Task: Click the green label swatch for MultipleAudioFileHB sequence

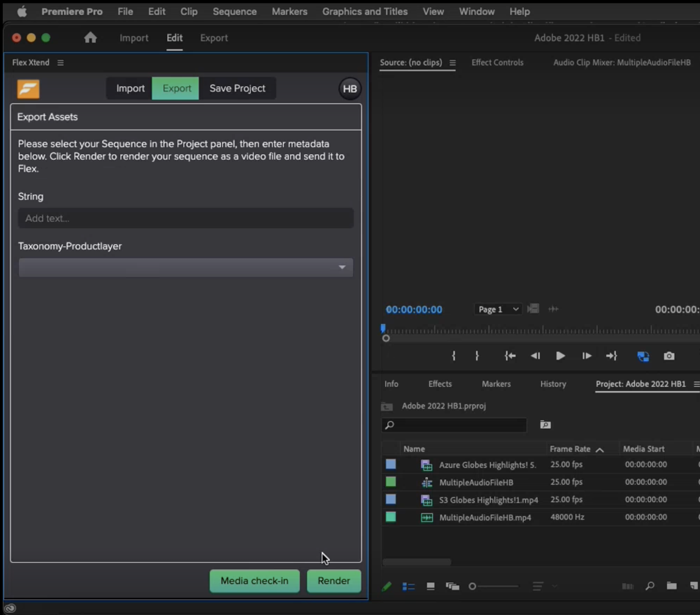Action: coord(391,482)
